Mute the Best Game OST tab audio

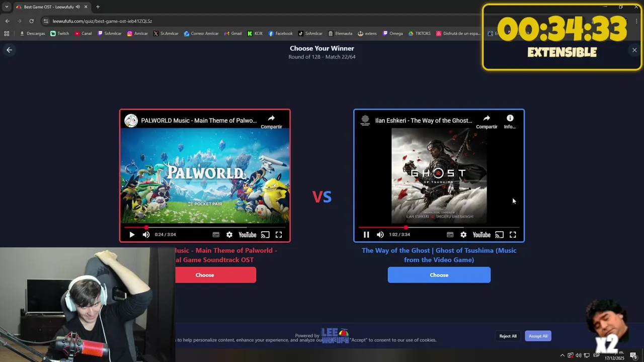77,7
